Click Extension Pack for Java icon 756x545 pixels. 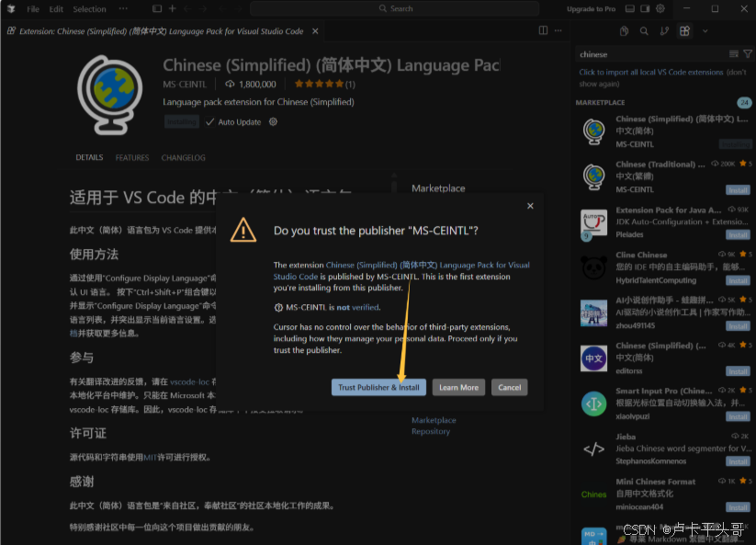(594, 222)
